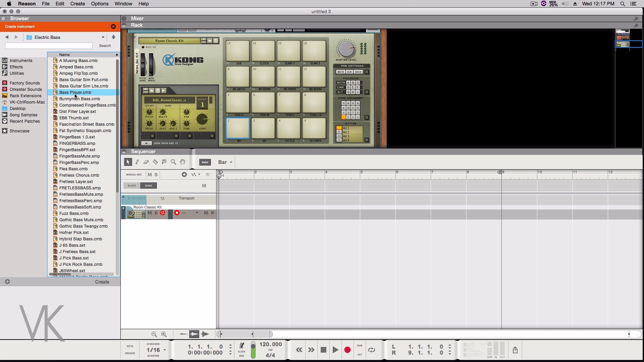The image size is (644, 362).
Task: Open the Create menu
Action: (77, 4)
